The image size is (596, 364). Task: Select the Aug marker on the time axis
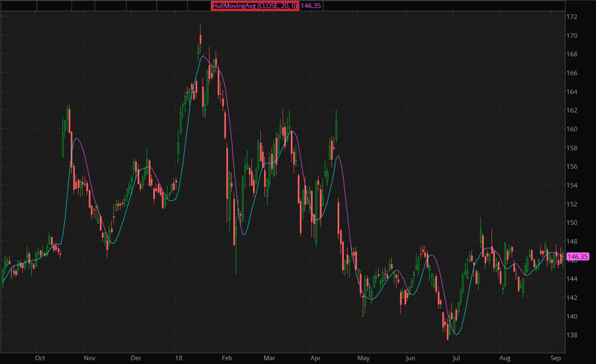504,358
